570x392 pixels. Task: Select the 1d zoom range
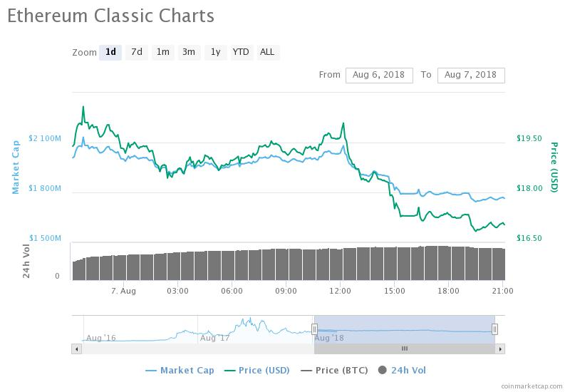point(110,52)
